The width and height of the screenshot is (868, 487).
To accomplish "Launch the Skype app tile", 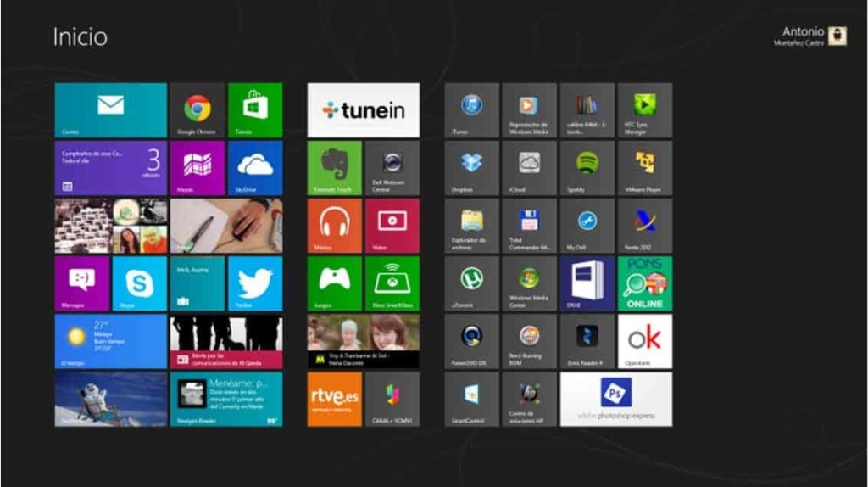I will point(139,283).
